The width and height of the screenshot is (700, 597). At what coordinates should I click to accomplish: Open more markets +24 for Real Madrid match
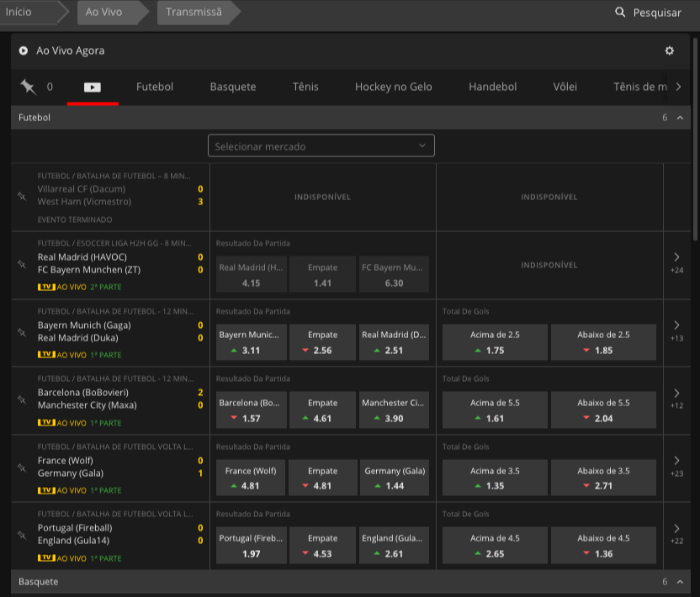(676, 262)
